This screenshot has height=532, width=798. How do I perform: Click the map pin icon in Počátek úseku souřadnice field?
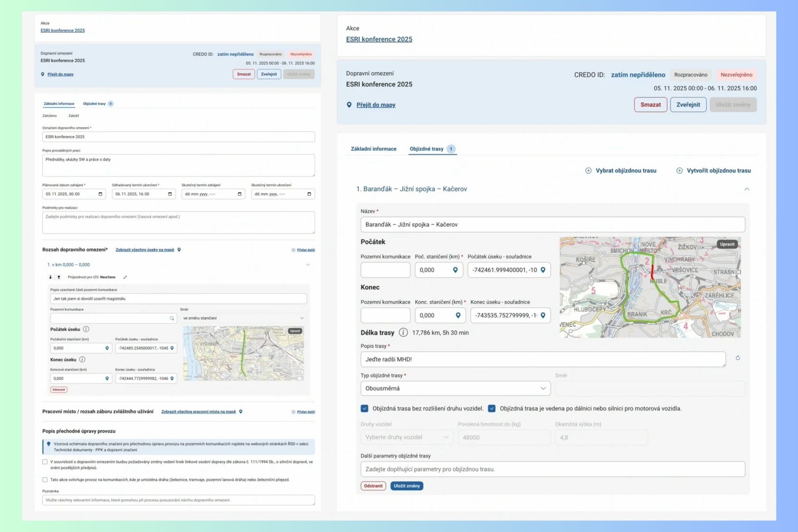172,348
